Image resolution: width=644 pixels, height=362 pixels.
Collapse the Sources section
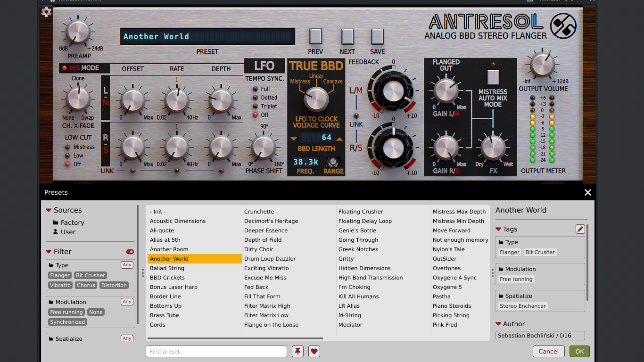click(49, 210)
